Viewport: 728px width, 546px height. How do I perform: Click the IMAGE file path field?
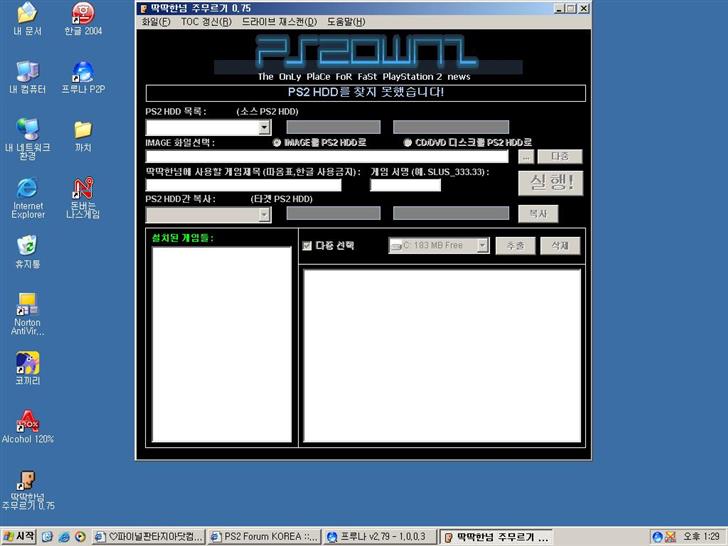point(327,156)
